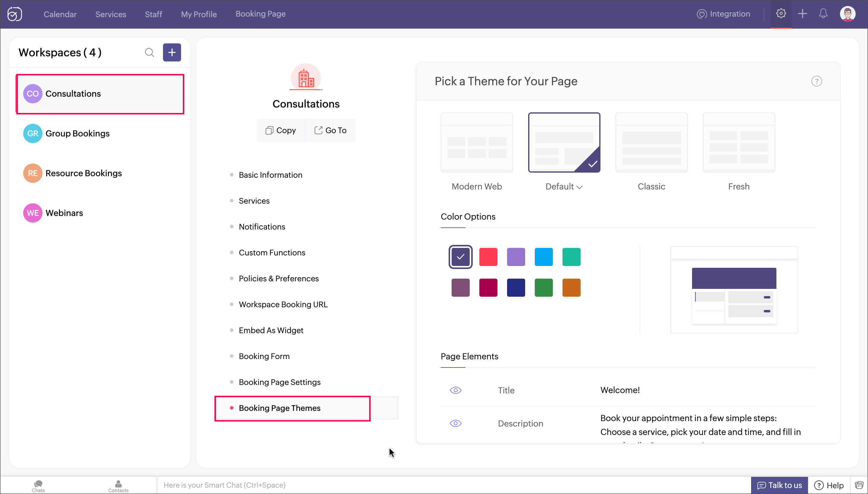Expand the Default theme dropdown arrow
The width and height of the screenshot is (868, 494).
click(x=580, y=187)
